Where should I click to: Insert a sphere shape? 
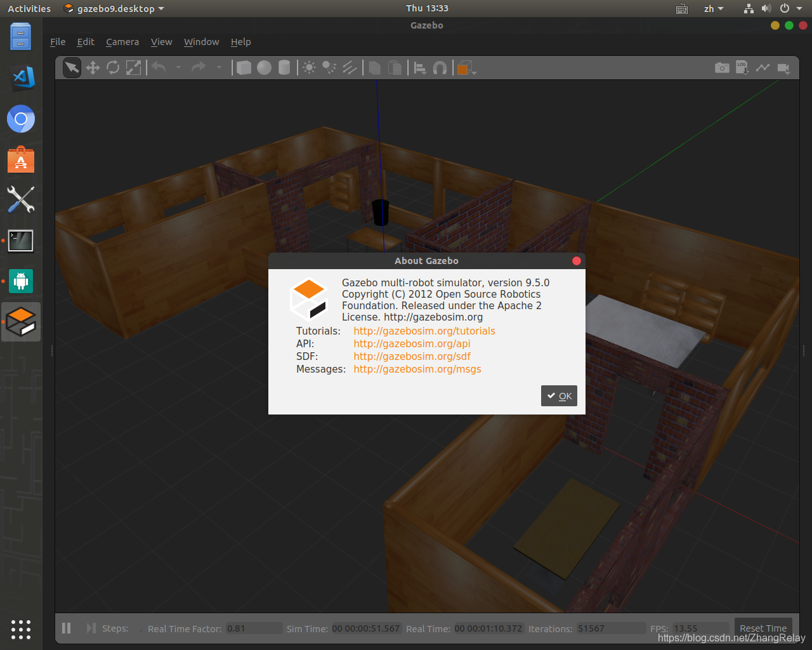264,67
